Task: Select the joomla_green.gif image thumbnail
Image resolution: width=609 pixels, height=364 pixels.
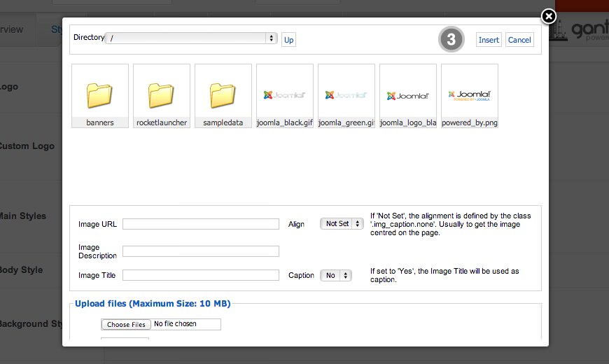Action: [x=346, y=94]
